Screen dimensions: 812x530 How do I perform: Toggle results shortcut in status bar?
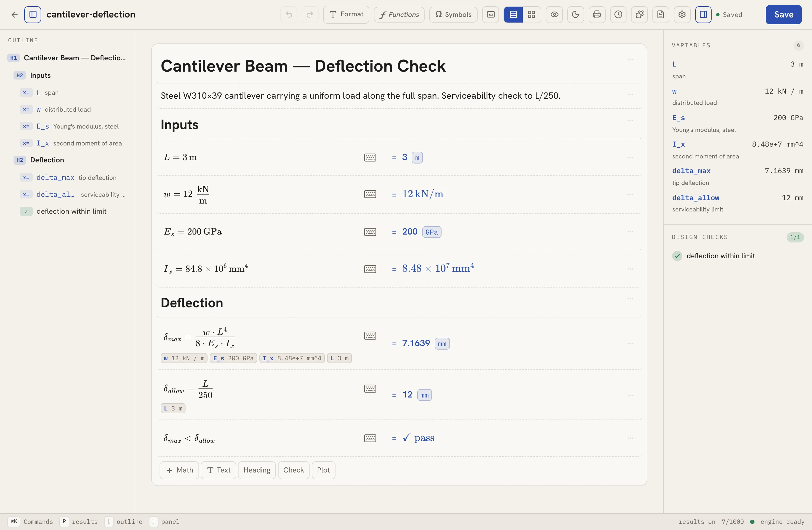click(x=79, y=522)
